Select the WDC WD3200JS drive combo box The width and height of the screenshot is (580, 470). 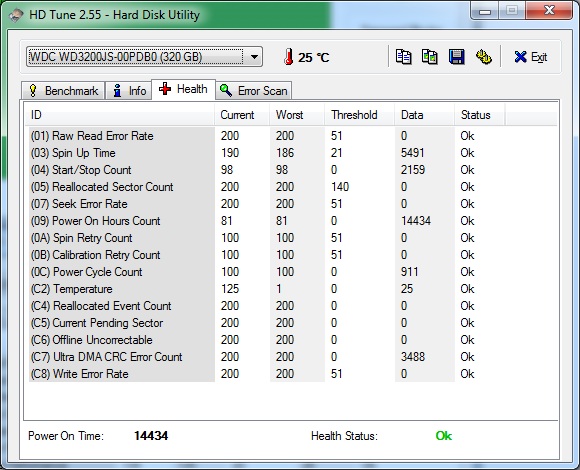pyautogui.click(x=144, y=57)
